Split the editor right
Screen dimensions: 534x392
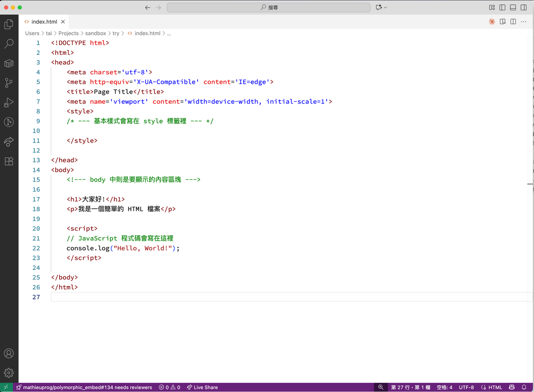[513, 22]
